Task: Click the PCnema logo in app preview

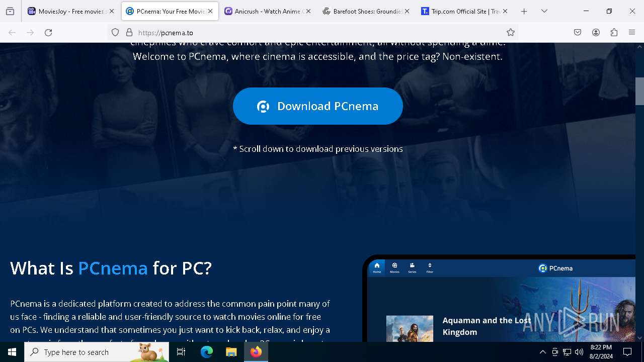Action: (555, 268)
